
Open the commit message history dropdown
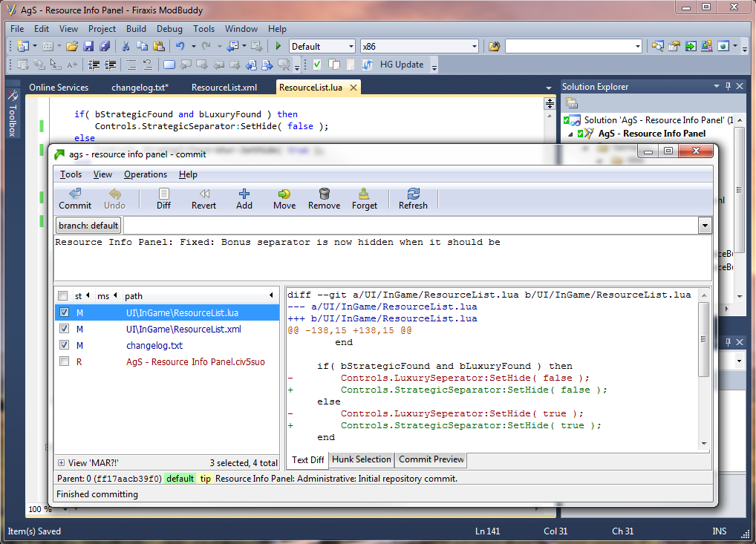click(705, 225)
